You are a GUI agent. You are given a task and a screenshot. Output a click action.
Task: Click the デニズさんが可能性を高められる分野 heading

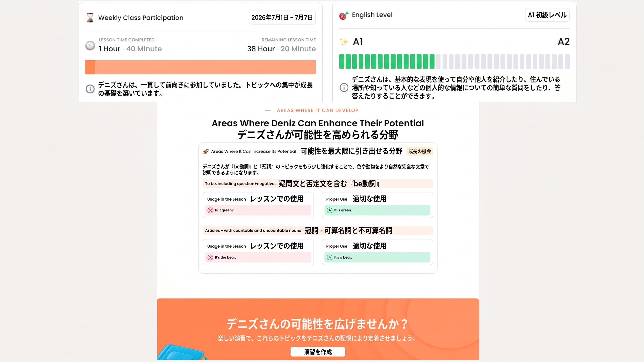[318, 135]
